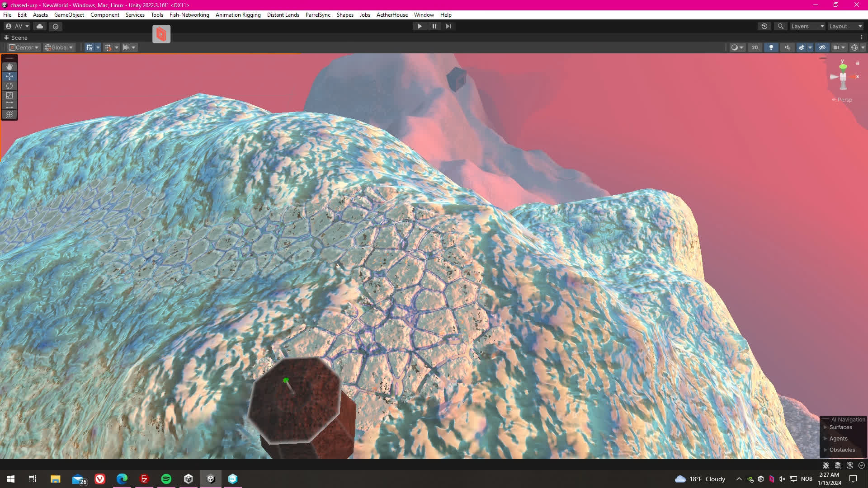Select the combined Transform tool

tap(9, 114)
